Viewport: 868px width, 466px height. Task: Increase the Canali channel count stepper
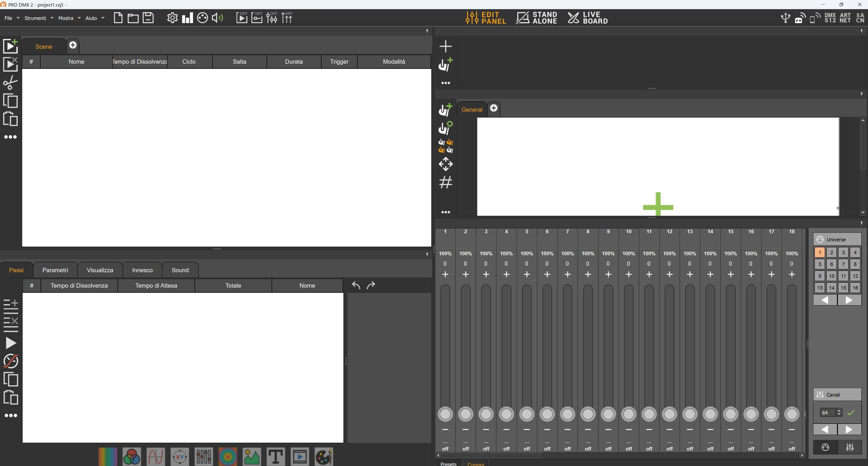tap(839, 410)
